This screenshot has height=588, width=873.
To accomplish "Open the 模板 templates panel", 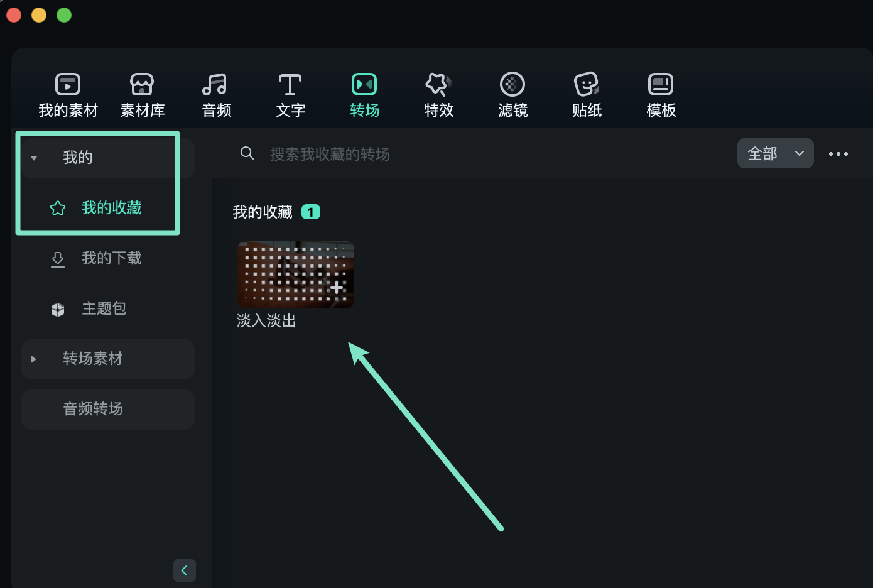I will click(x=661, y=94).
